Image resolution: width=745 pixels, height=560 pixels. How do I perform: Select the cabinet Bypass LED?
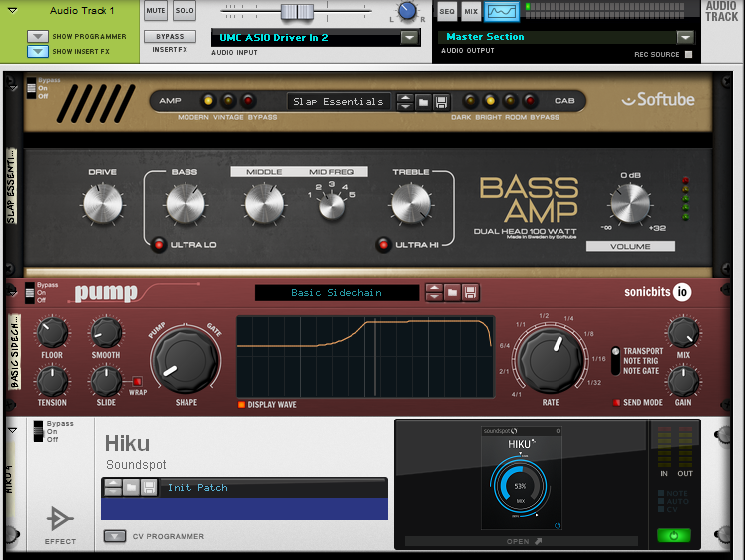pos(530,100)
